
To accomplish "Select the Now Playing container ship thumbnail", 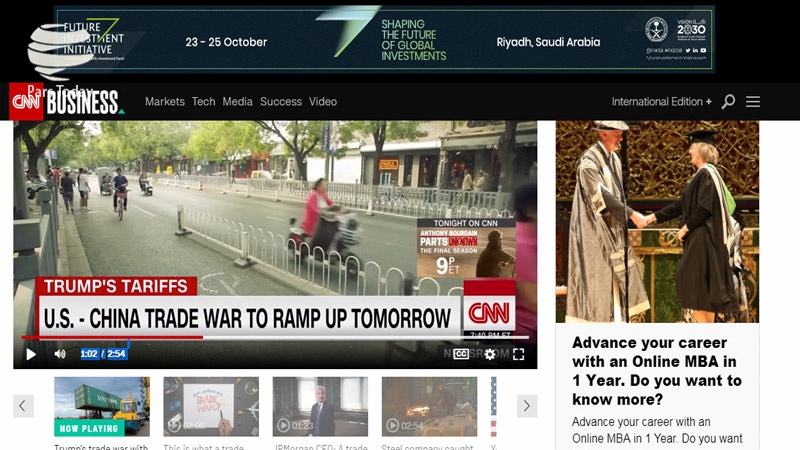I will [x=102, y=407].
